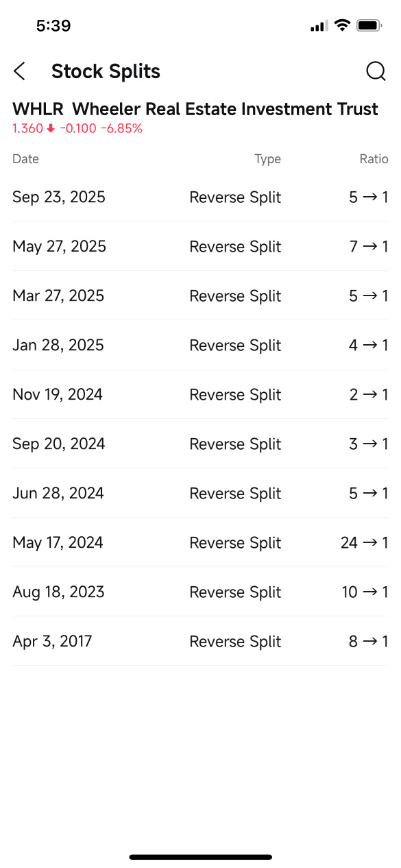Tap the Date column header
The image size is (401, 868).
tap(25, 159)
